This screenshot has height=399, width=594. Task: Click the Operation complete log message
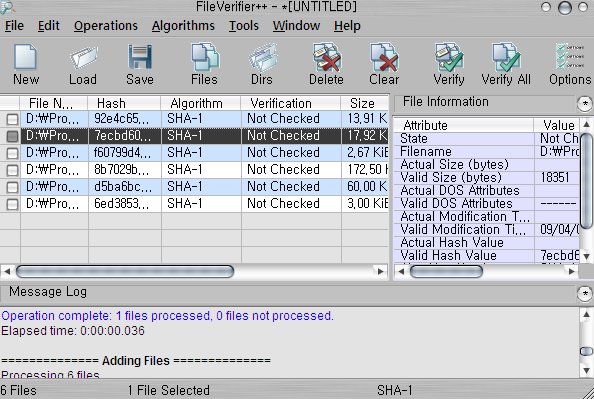[x=167, y=316]
